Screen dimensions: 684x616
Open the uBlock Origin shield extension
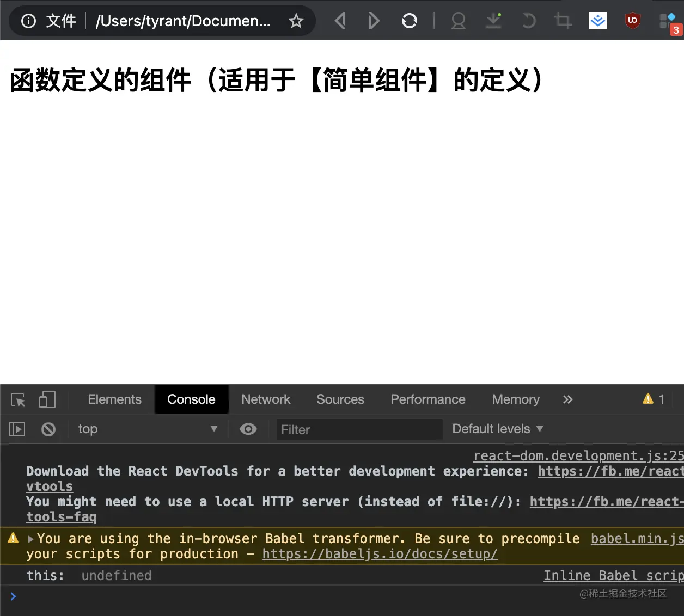pos(632,21)
